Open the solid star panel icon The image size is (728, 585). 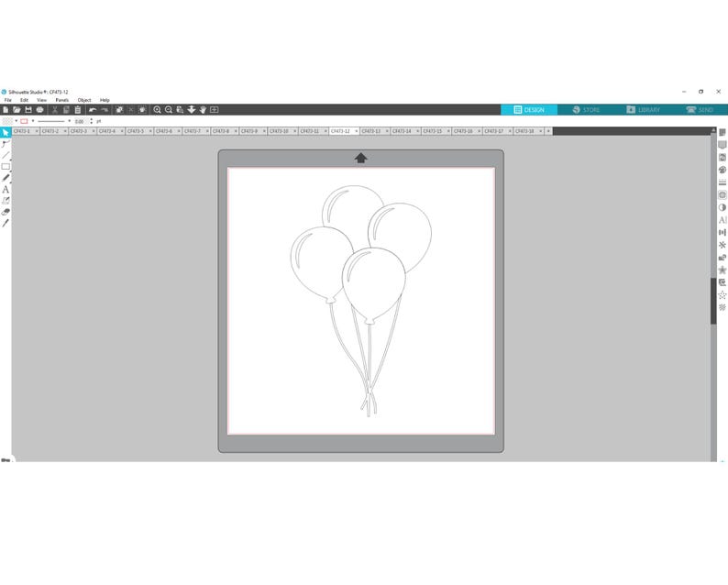coord(722,270)
